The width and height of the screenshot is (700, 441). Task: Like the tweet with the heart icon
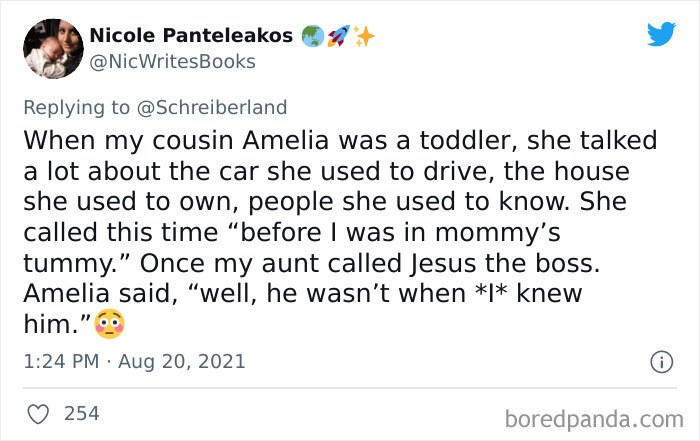[x=37, y=412]
